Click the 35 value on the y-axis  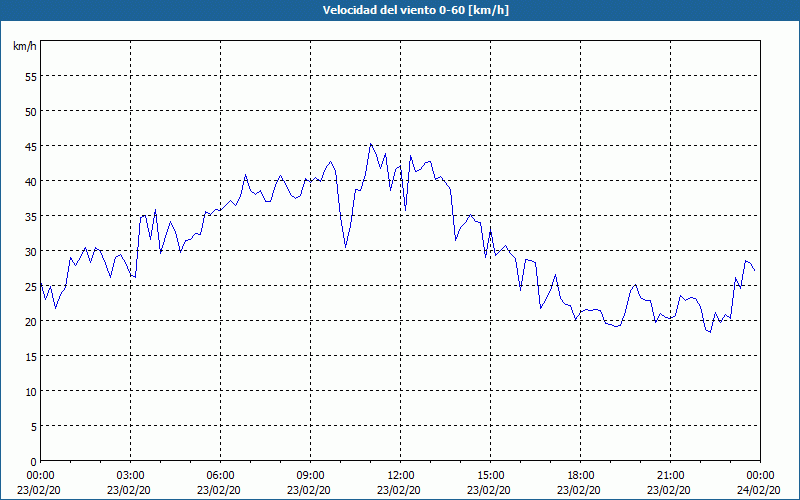(31, 216)
